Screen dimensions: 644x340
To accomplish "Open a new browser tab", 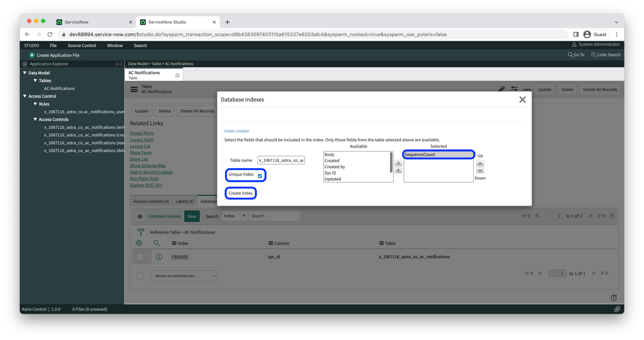I will (227, 22).
